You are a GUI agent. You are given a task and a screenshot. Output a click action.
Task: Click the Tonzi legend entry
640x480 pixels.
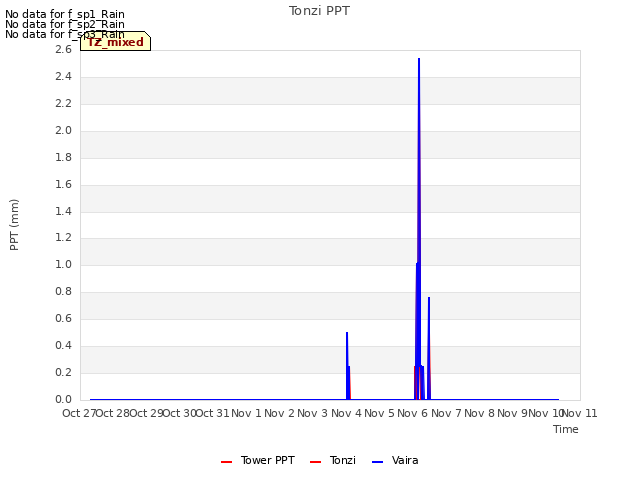coord(333,460)
